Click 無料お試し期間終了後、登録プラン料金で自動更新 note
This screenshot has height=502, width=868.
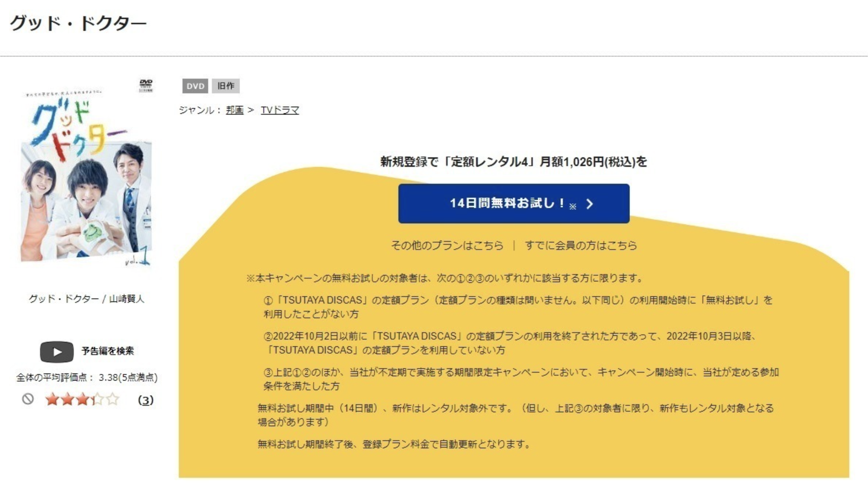click(x=394, y=444)
